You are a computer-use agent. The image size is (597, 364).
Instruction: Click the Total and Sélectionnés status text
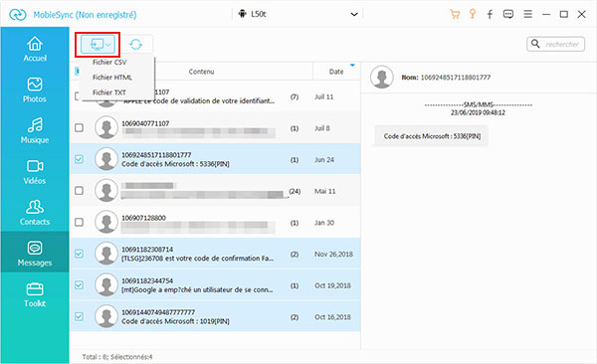[x=117, y=357]
